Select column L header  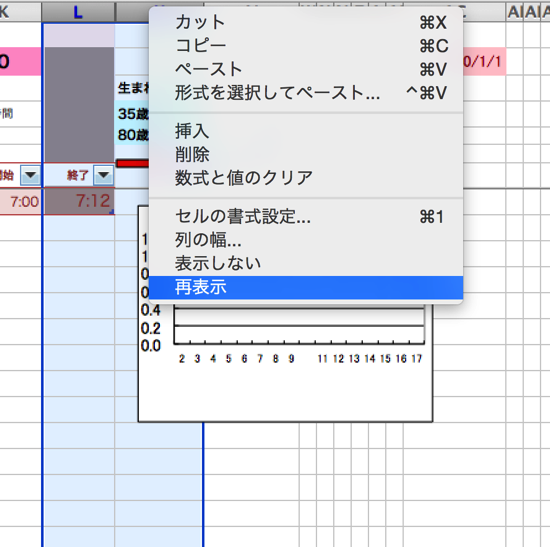78,13
